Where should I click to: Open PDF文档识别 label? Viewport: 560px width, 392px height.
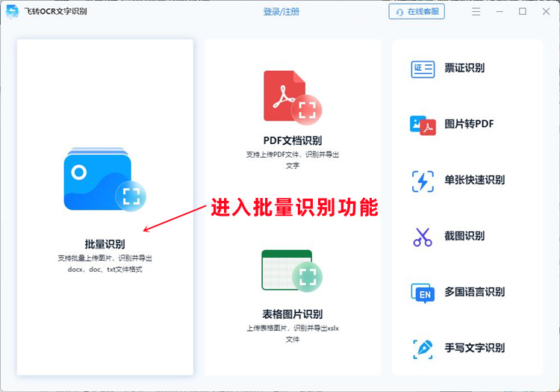click(x=293, y=140)
